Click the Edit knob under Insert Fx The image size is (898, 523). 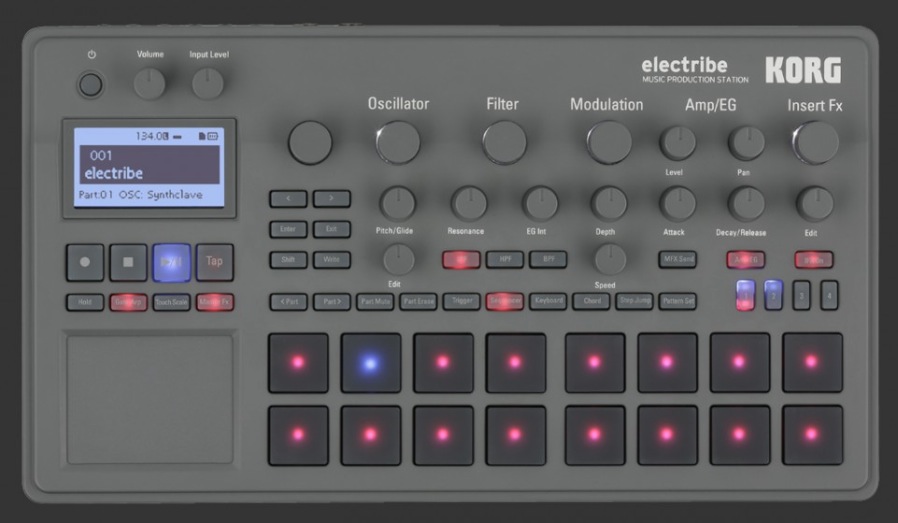click(814, 204)
